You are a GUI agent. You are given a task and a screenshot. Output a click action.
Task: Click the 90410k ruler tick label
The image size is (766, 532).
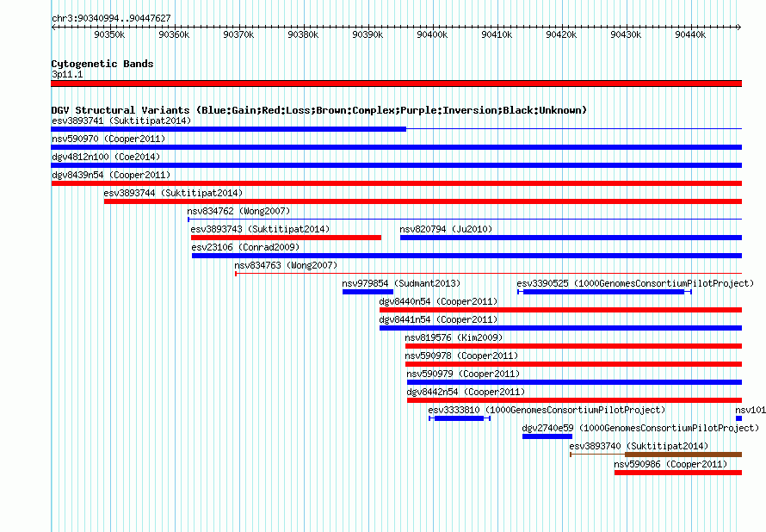(x=497, y=34)
